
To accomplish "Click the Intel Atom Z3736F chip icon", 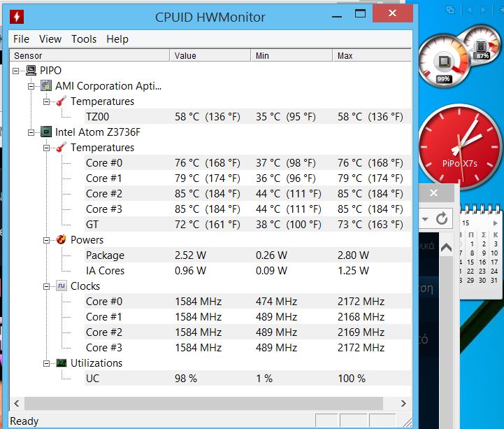I will (x=46, y=132).
